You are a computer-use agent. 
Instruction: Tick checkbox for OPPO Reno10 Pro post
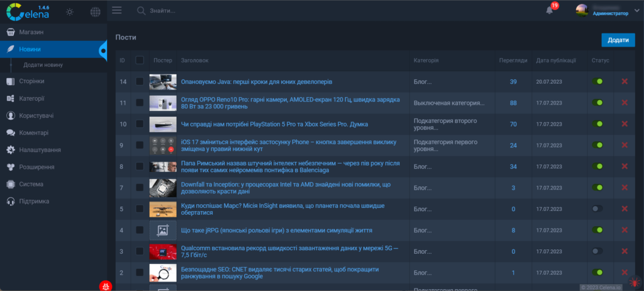pos(140,103)
